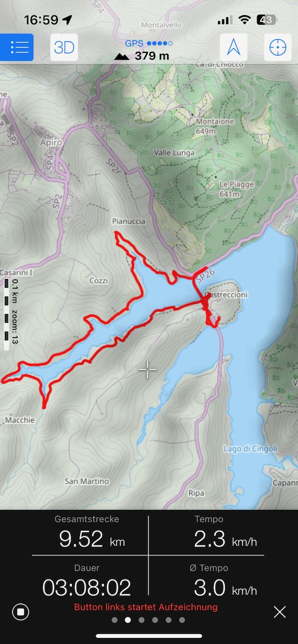Screen dimensions: 298x644
Task: Select the first page dot
Action: click(114, 620)
